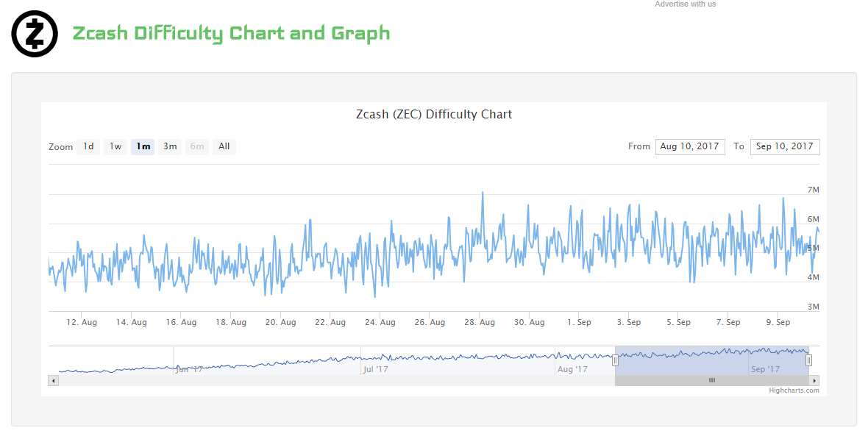Visit Highcharts.com credit link
The image size is (868, 439).
point(794,390)
